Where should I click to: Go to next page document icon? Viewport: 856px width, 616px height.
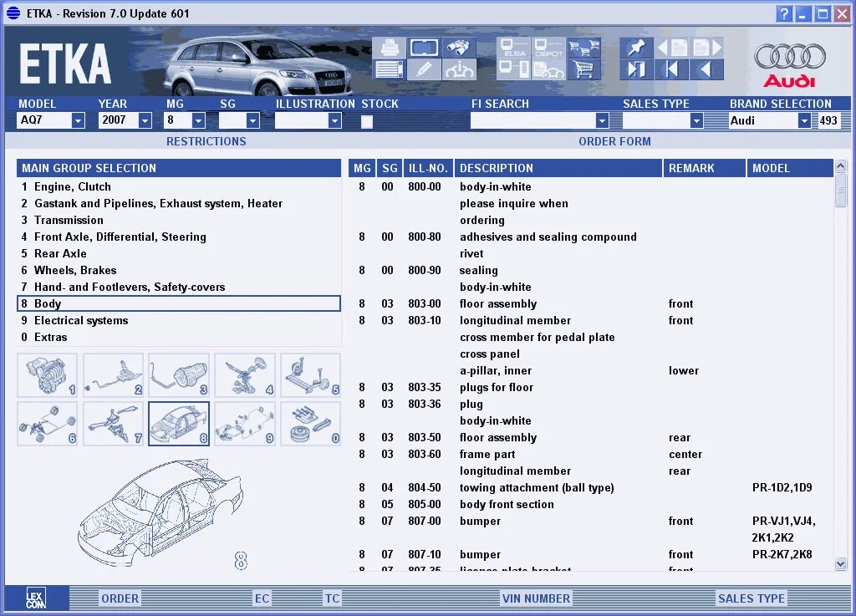coord(706,48)
